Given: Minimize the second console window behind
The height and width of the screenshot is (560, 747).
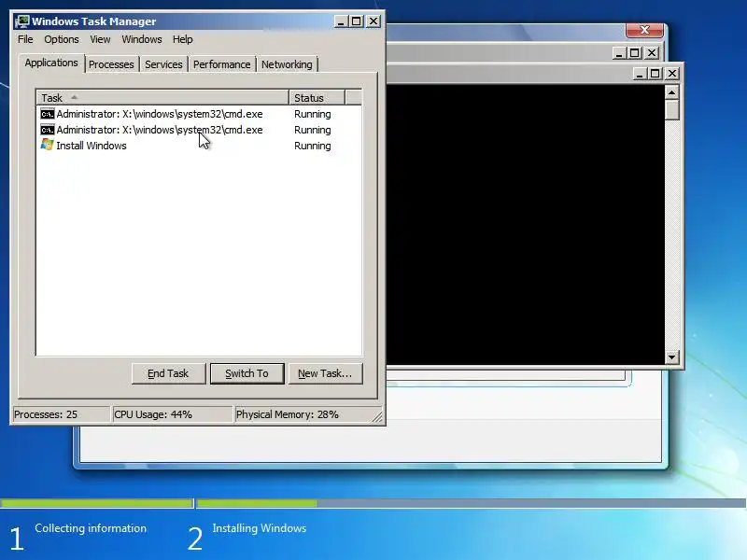Looking at the screenshot, I should tap(619, 53).
